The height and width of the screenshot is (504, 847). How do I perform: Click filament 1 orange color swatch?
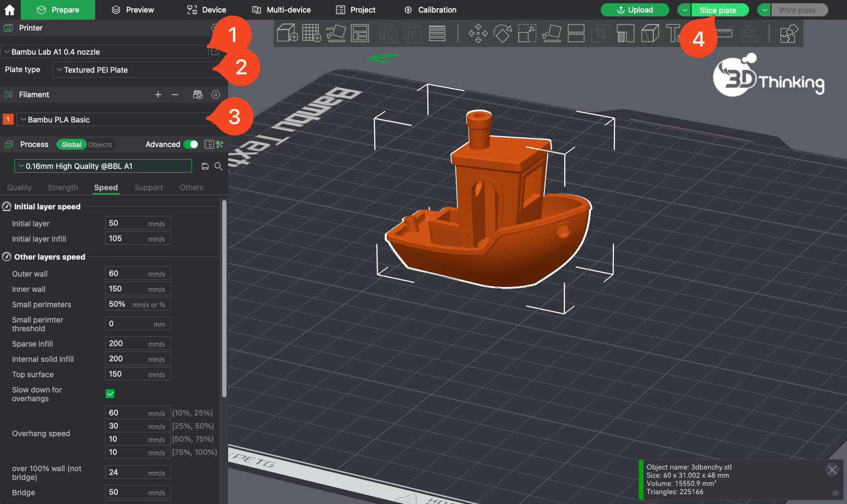click(8, 119)
